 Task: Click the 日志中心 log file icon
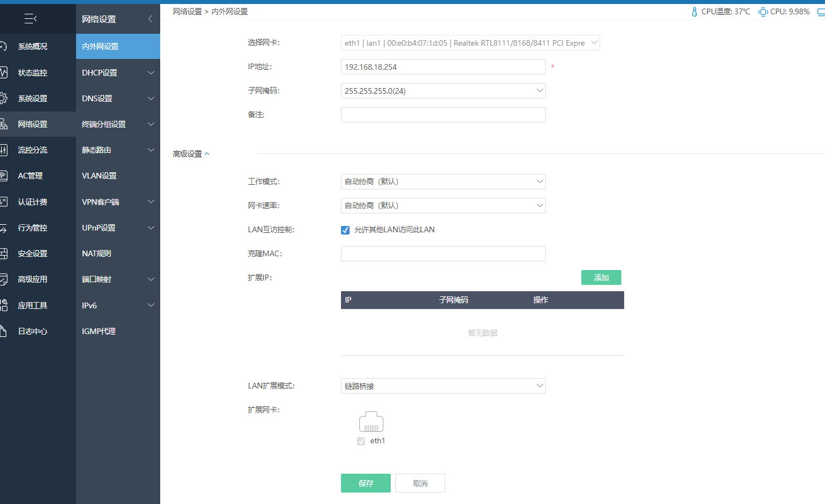point(3,331)
